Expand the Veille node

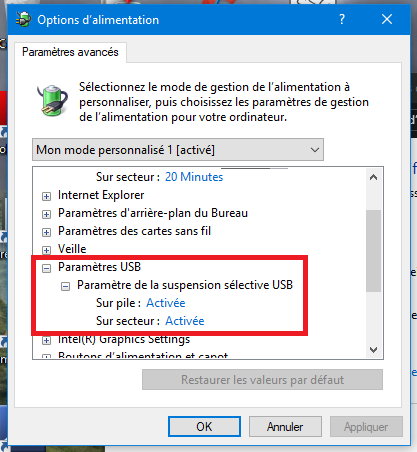[x=46, y=250]
